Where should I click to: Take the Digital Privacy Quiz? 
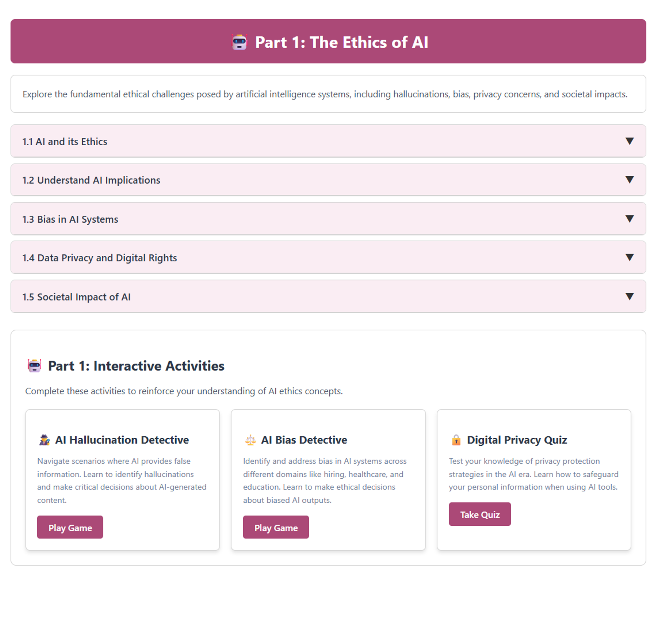point(480,514)
